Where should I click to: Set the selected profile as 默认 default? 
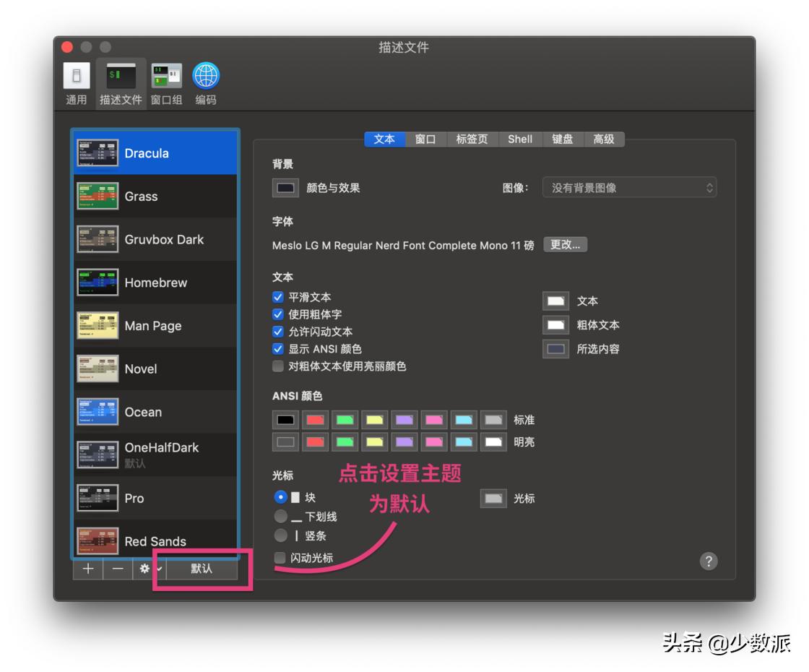click(x=202, y=568)
